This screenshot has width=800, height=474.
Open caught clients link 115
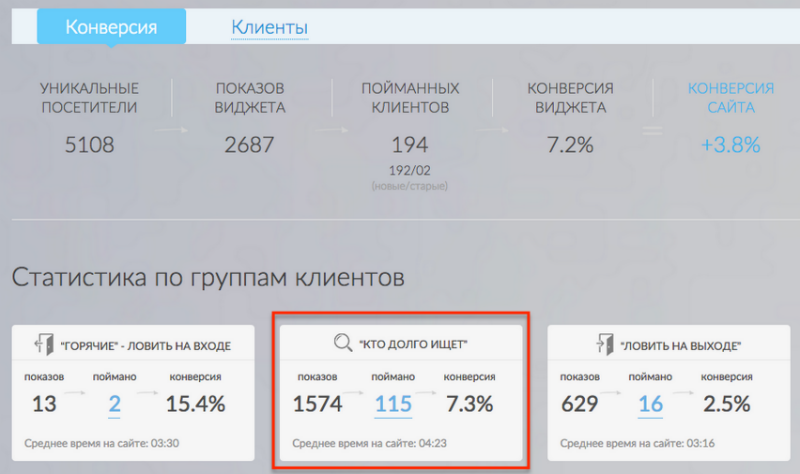393,404
